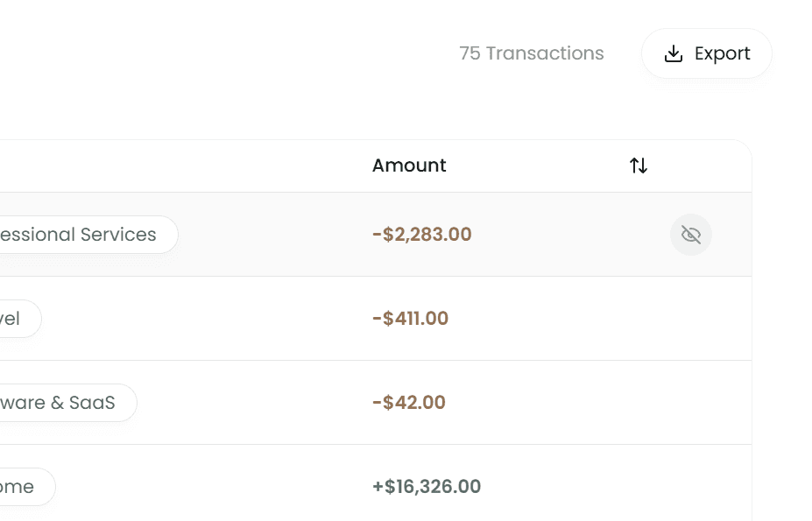Toggle the crossed-eye hide icon on first row
The height and width of the screenshot is (521, 812).
(x=691, y=235)
